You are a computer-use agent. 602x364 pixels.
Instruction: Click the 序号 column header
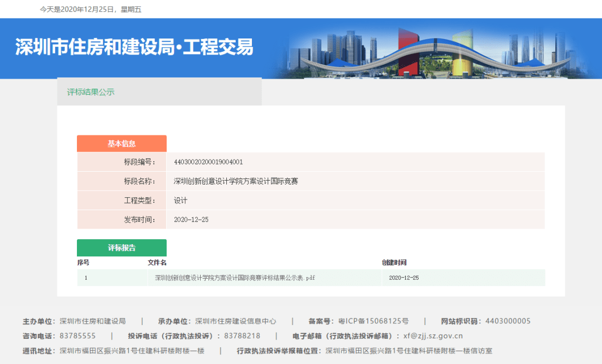pos(83,263)
